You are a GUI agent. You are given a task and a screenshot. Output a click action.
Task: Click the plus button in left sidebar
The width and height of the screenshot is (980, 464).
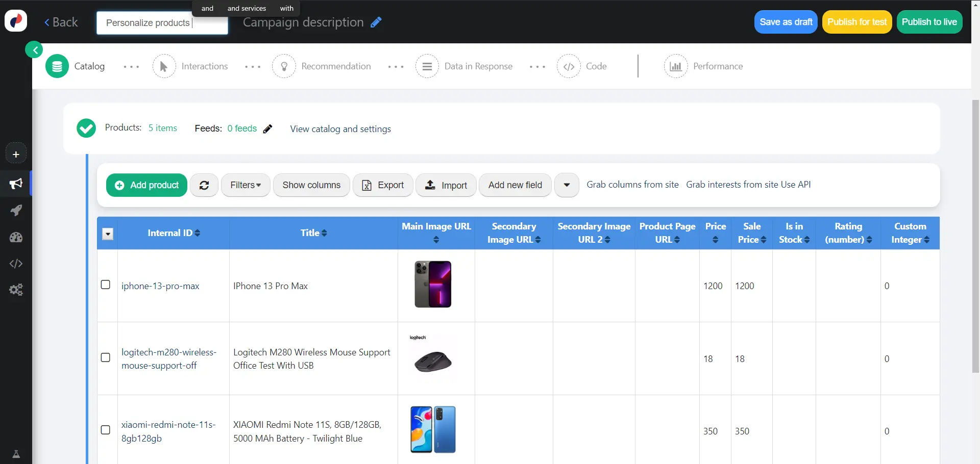tap(16, 154)
